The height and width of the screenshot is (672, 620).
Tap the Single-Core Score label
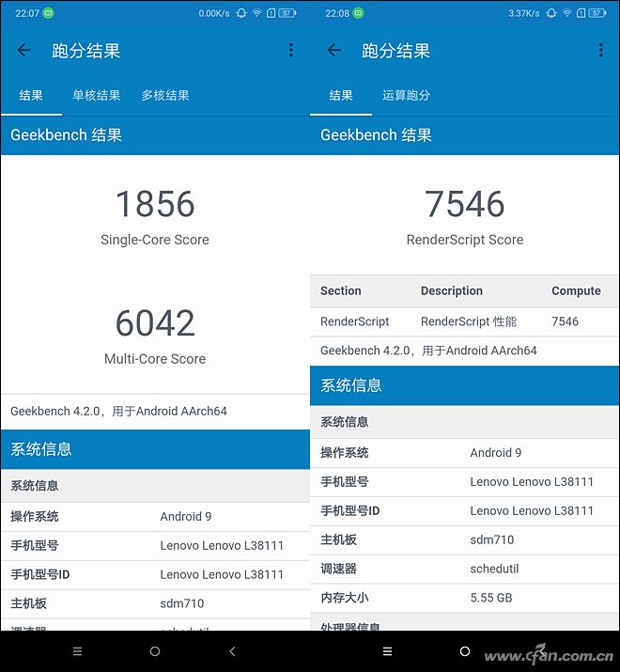[x=155, y=240]
